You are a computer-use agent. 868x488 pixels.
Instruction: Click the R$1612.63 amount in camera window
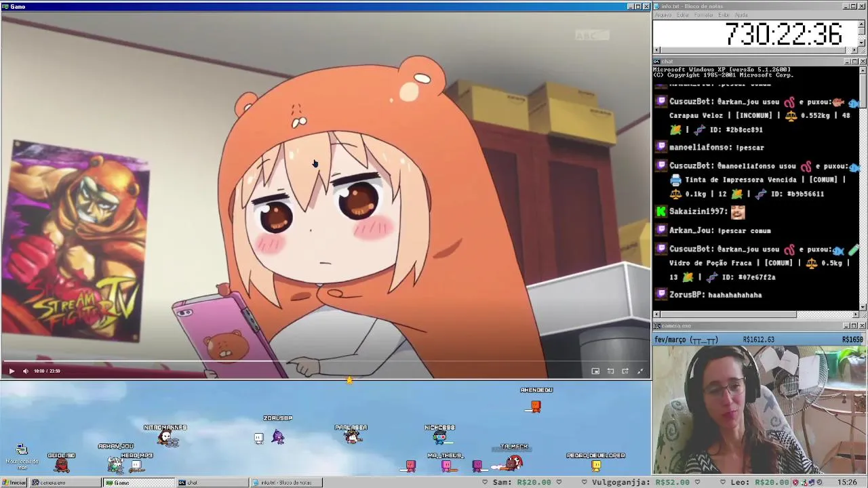click(759, 340)
